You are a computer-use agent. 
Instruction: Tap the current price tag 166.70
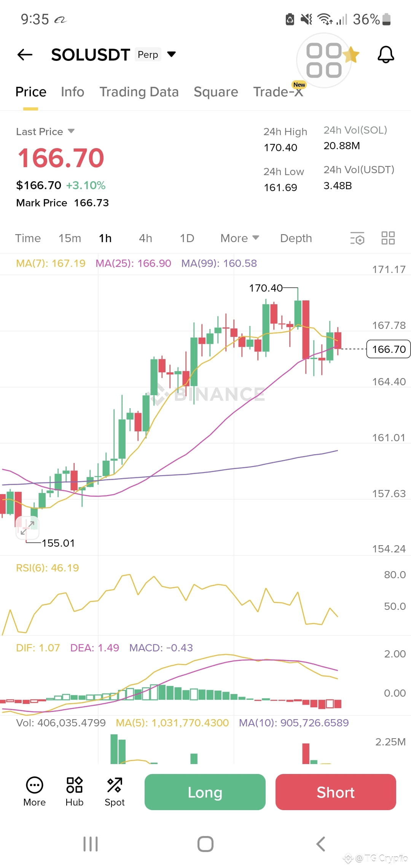click(389, 349)
